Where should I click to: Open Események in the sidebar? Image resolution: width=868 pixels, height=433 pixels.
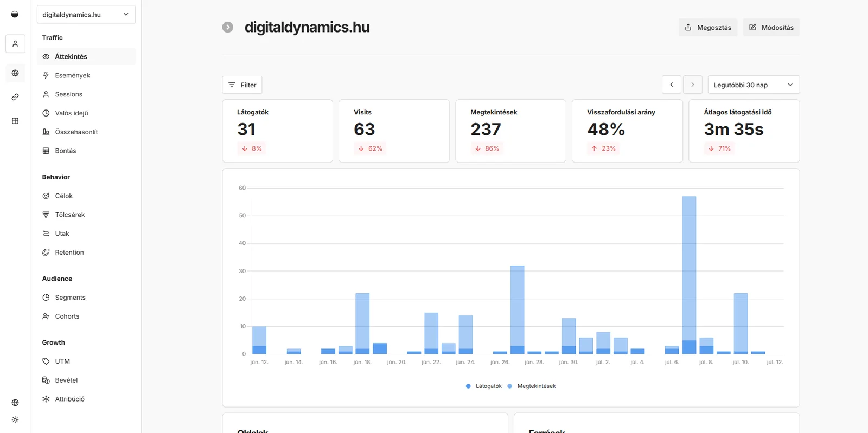click(x=86, y=75)
